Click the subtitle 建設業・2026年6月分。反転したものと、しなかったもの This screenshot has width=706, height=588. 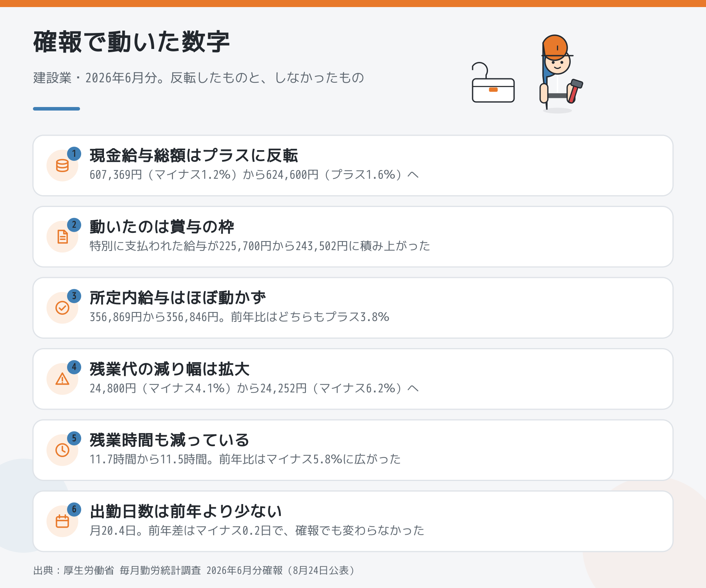coord(198,78)
